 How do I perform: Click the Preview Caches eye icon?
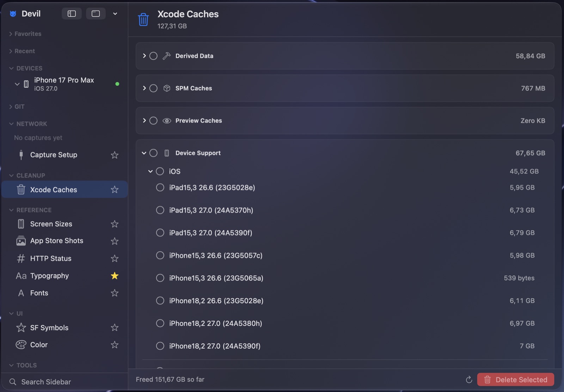pyautogui.click(x=167, y=121)
